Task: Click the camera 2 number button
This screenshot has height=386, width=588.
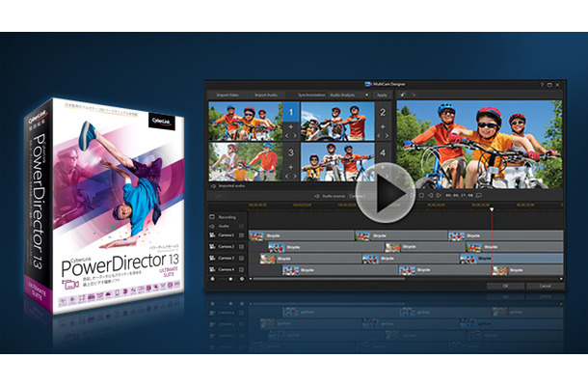Action: point(383,112)
